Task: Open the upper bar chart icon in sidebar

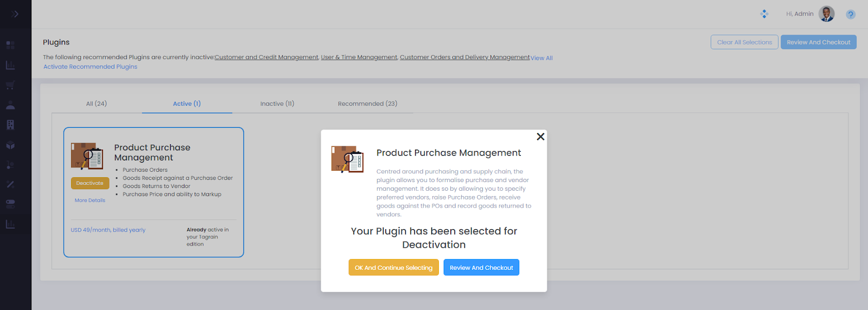Action: tap(10, 65)
